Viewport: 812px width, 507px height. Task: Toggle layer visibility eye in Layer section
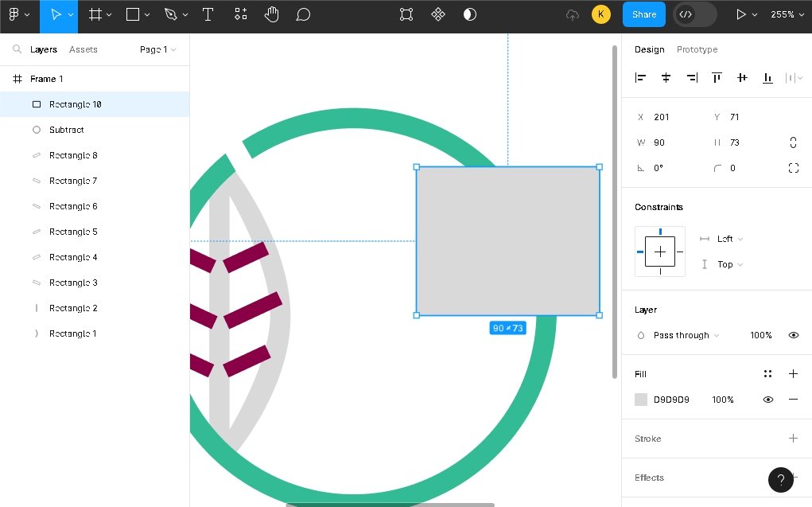point(793,335)
